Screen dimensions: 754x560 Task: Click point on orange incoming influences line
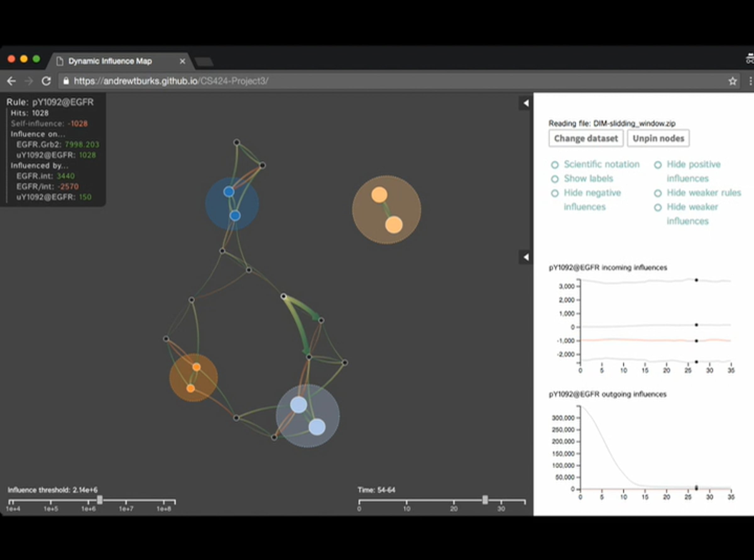click(697, 341)
